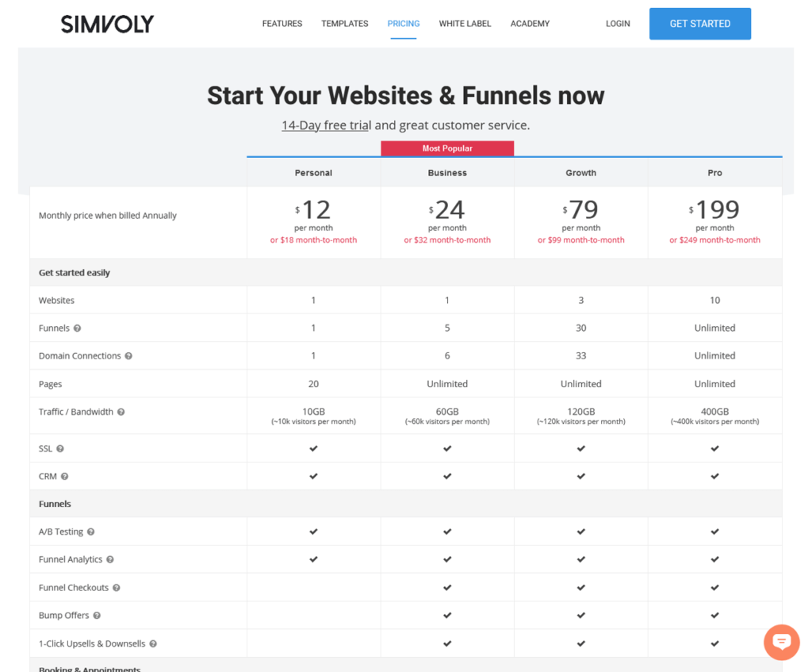812x672 pixels.
Task: Click the Pages row label
Action: coord(50,385)
